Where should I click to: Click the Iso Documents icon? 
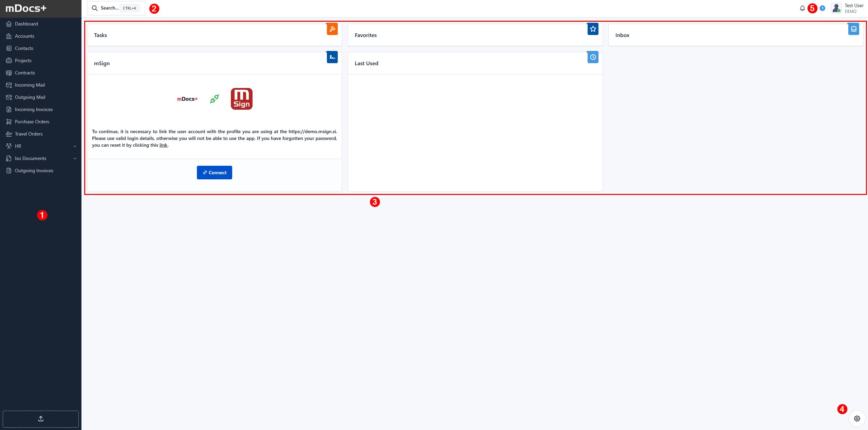click(9, 158)
